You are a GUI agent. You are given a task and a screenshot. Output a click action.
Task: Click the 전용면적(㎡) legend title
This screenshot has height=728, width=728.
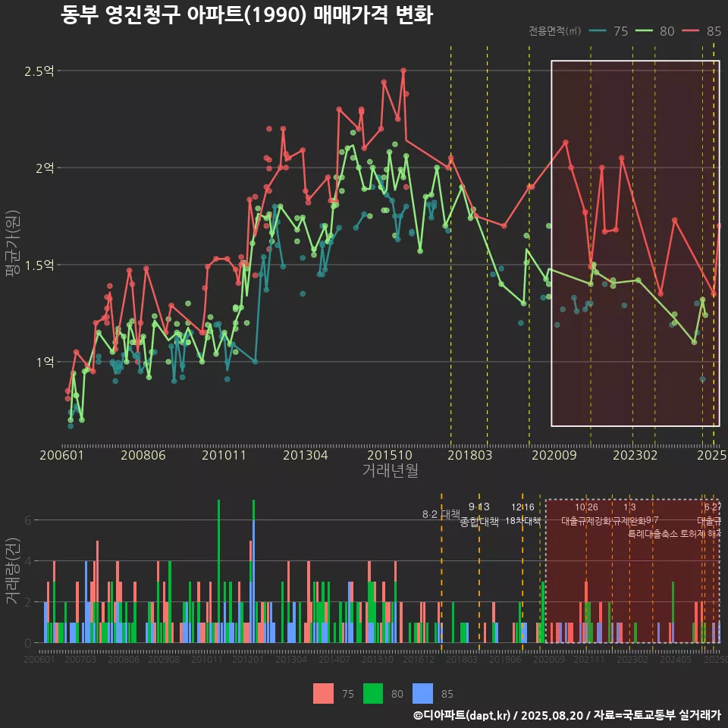555,30
